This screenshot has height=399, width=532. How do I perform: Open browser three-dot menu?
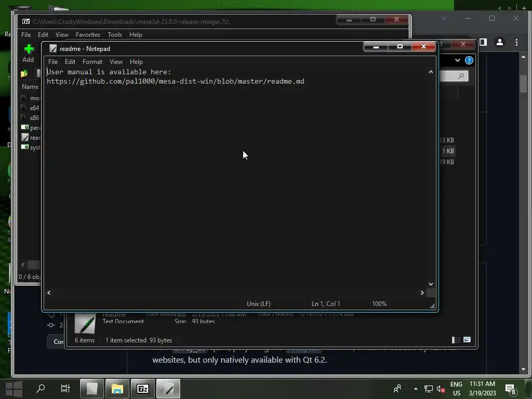click(x=516, y=42)
